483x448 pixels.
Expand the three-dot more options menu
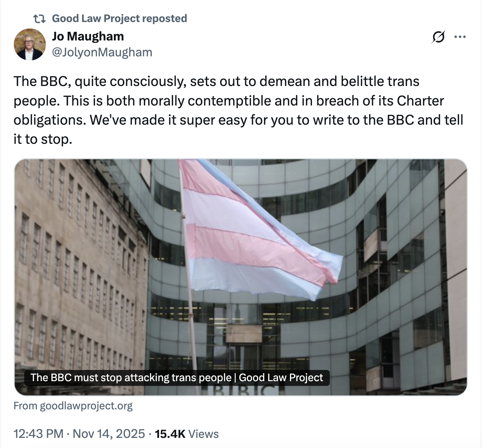click(x=460, y=37)
